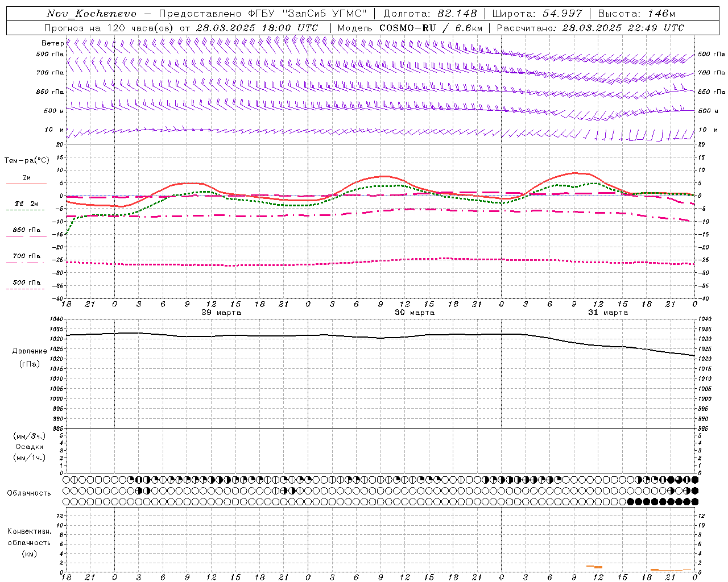Click the Тем-ра(°C) axis title
Screen dimensions: 728x582
pos(27,161)
